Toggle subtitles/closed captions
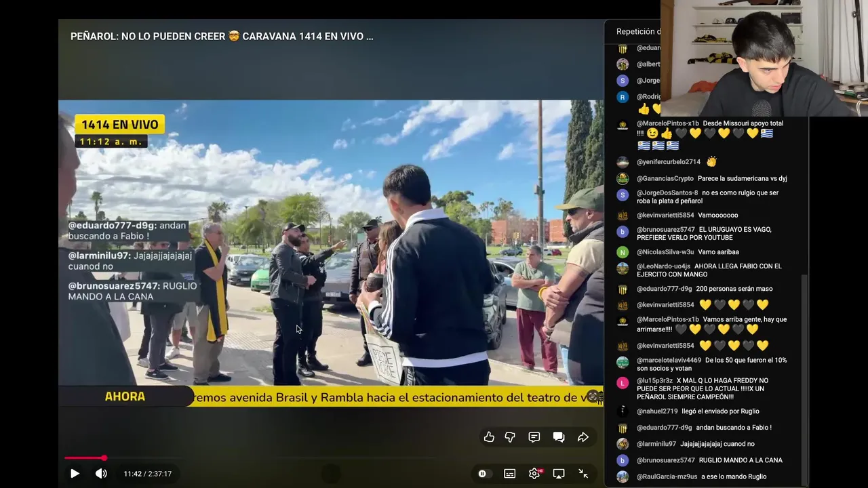Screen dimensions: 868x488 coord(510,474)
